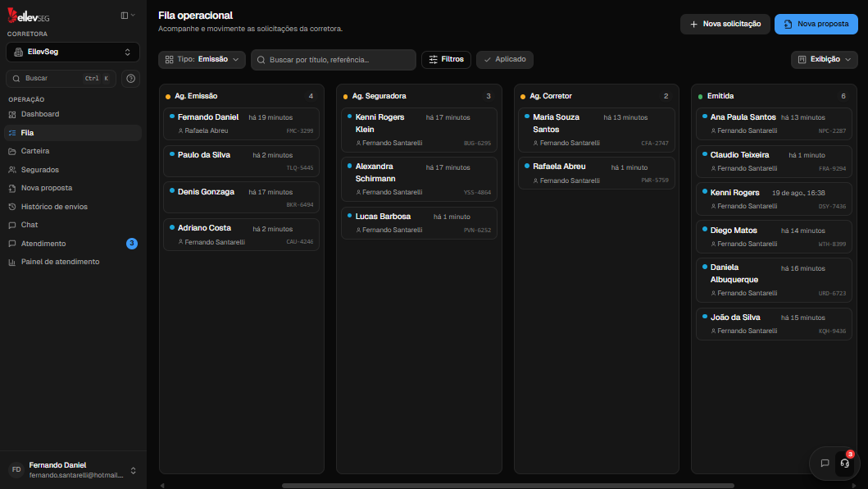Toggle the Aplicado filter
Screen dimensions: 868x489
tap(505, 59)
